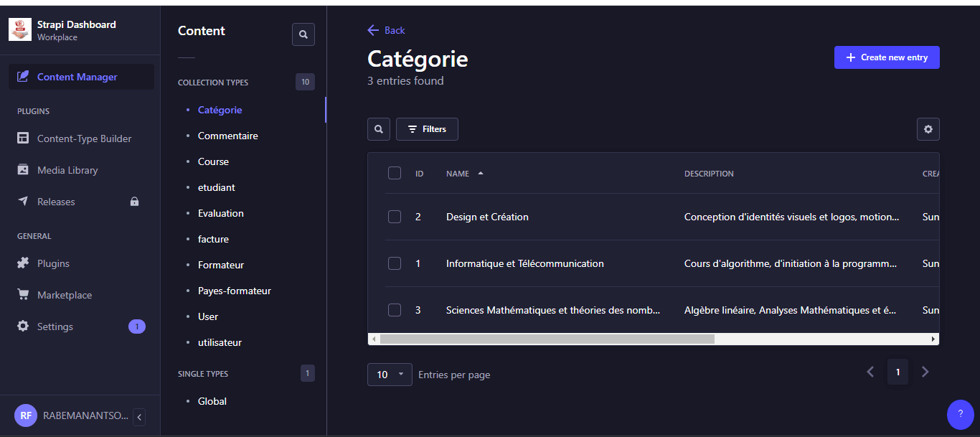The height and width of the screenshot is (437, 980).
Task: Click the Content-Type Builder layout icon
Action: (x=23, y=138)
